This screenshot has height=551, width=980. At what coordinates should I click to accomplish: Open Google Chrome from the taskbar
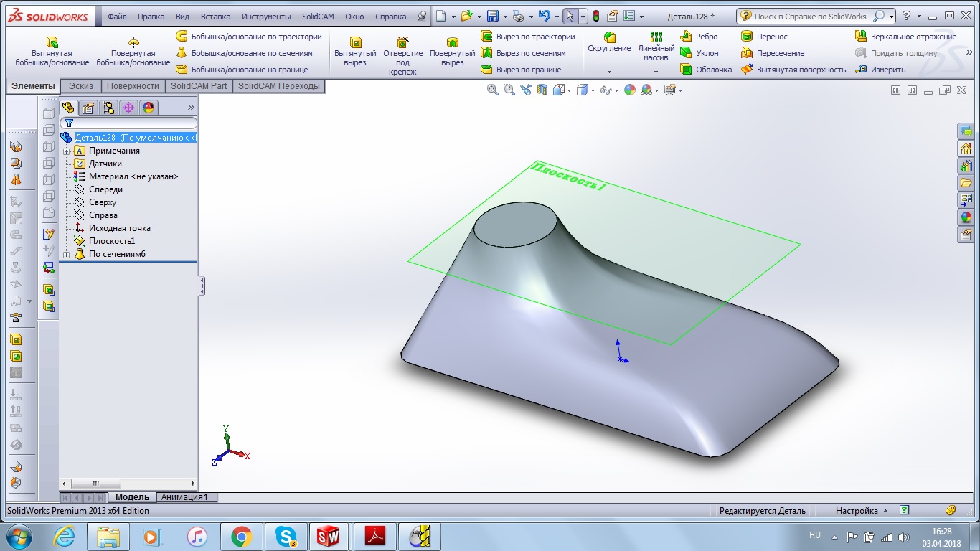click(x=241, y=537)
